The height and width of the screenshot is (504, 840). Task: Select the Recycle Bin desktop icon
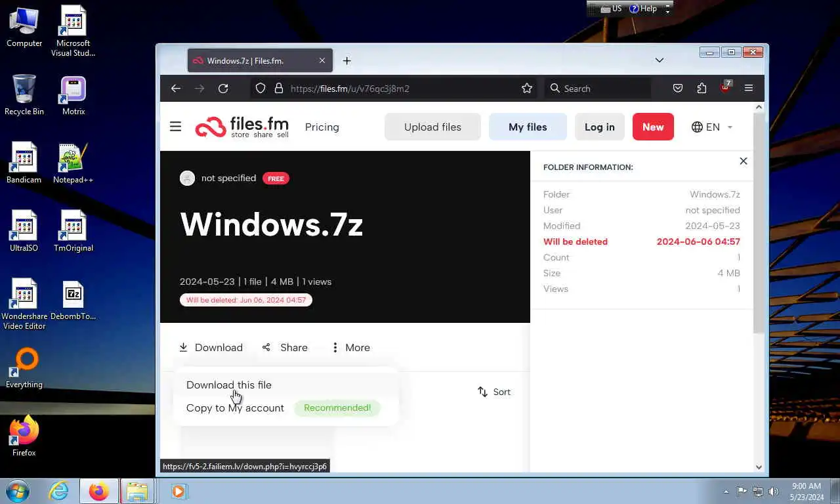[x=24, y=95]
